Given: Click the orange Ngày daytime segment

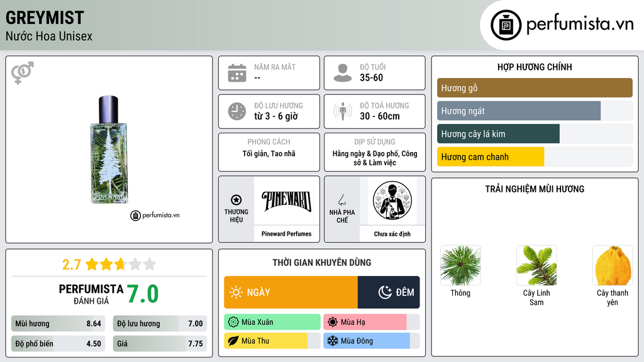Looking at the screenshot, I should click(x=291, y=292).
